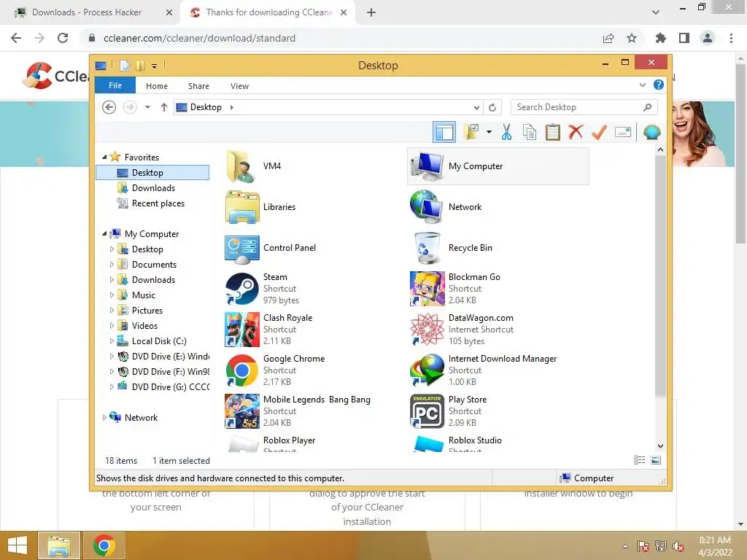Screen dimensions: 747x560
Task: Select the Play Store emulator shortcut icon
Action: coord(427,411)
